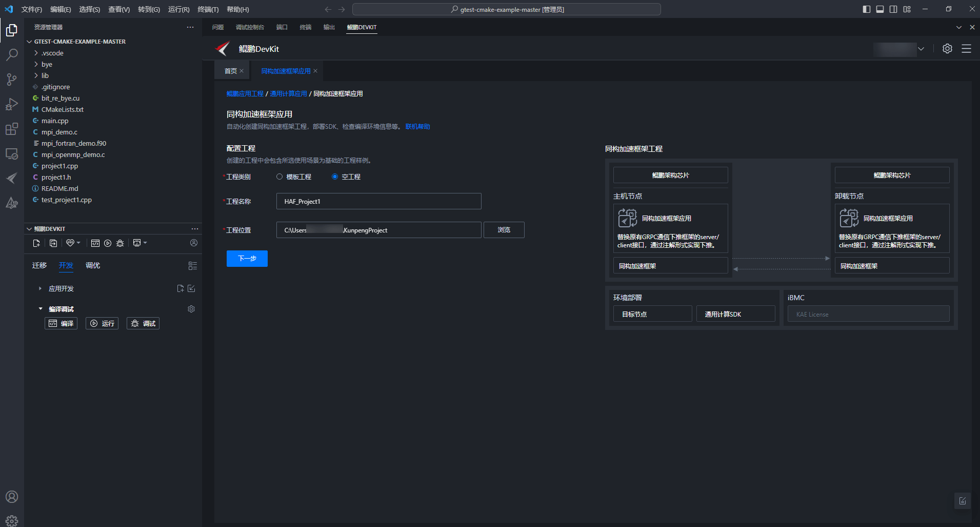Select the 模板工程 radio button
The height and width of the screenshot is (527, 980).
tap(279, 177)
